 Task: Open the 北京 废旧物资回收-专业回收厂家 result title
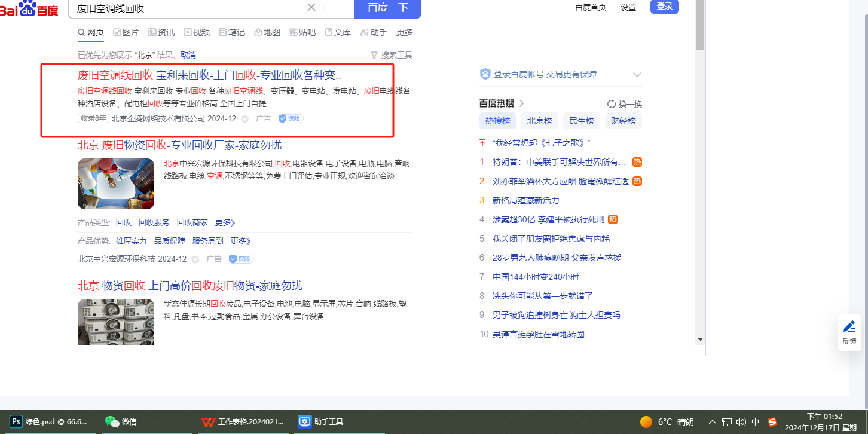(179, 145)
